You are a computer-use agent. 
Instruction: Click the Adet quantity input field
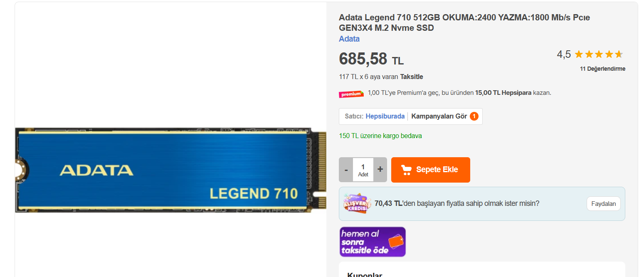click(363, 170)
